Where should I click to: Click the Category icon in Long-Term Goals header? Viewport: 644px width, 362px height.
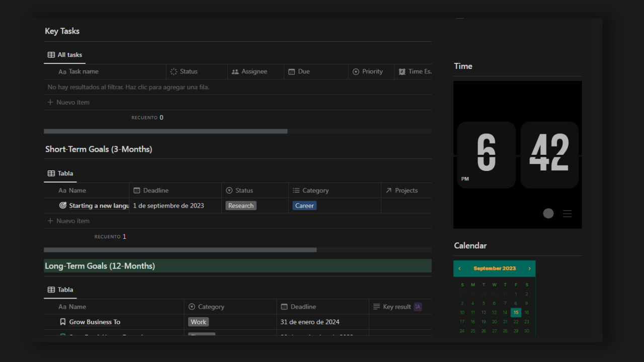tap(192, 307)
